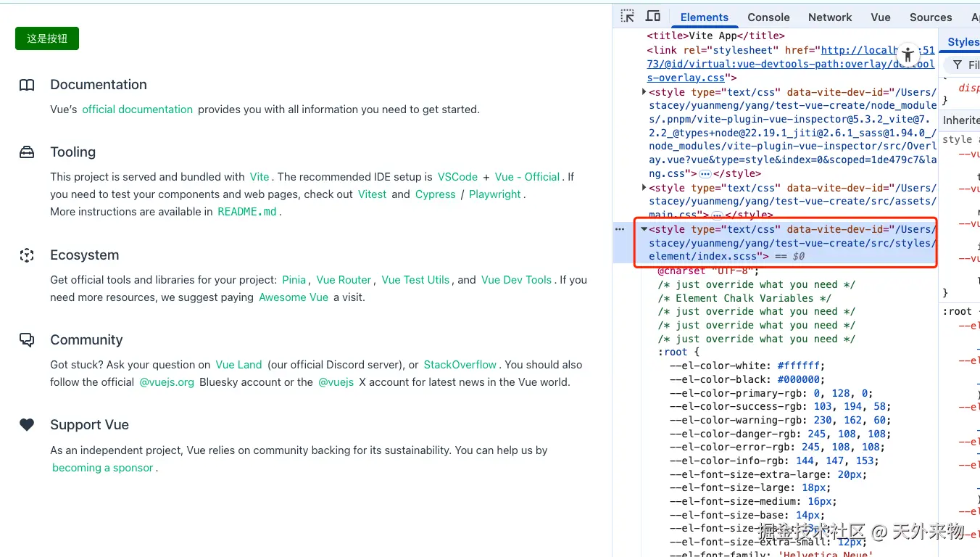Click the floating accessibility figure icon
Viewport: 980px width, 557px height.
[908, 54]
